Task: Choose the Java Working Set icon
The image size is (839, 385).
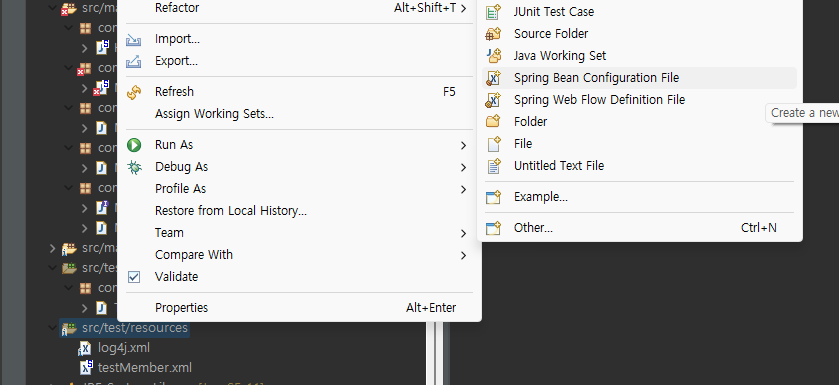Action: (493, 56)
